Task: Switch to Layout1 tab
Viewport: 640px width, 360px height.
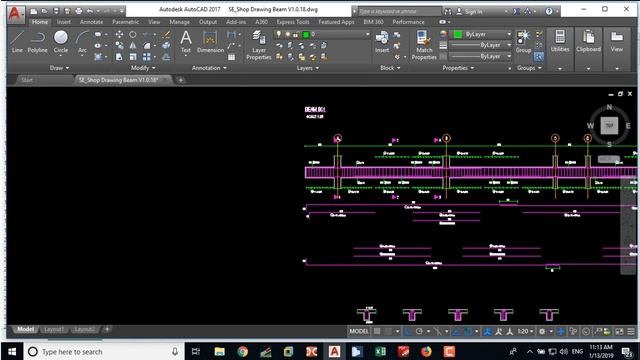Action: tap(53, 329)
